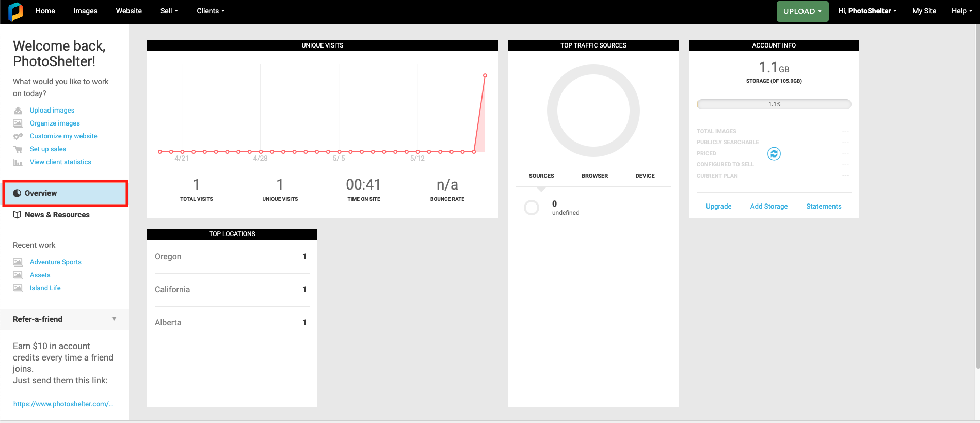Image resolution: width=980 pixels, height=423 pixels.
Task: Switch to the DEVICE tab
Action: coord(645,176)
